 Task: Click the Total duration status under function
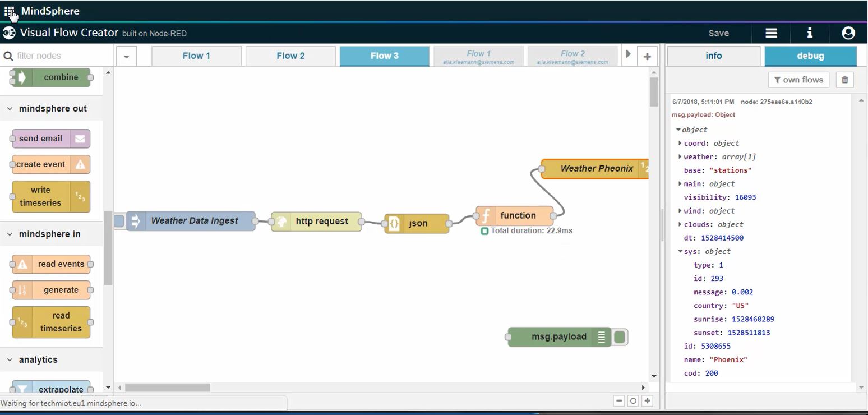point(527,230)
